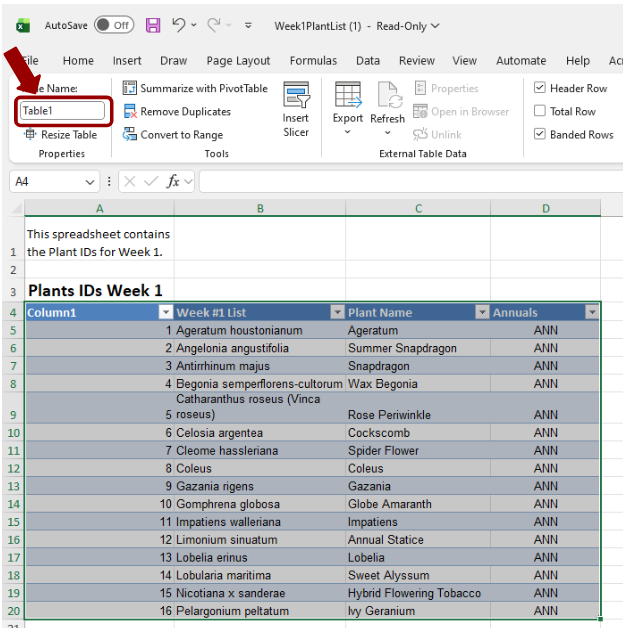
Task: Toggle the AutoSave switch
Action: tap(114, 25)
